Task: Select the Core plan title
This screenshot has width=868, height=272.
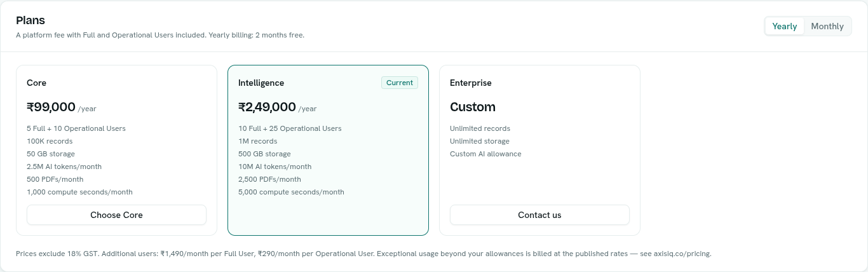Action: (x=36, y=83)
